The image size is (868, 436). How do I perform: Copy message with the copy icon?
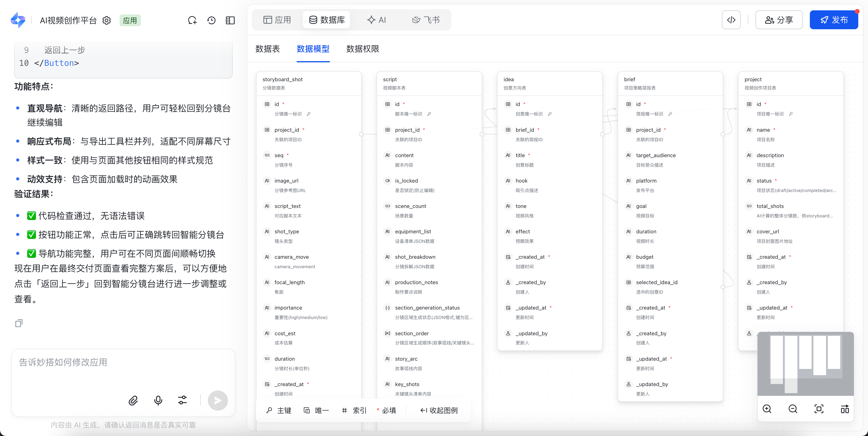coord(19,323)
